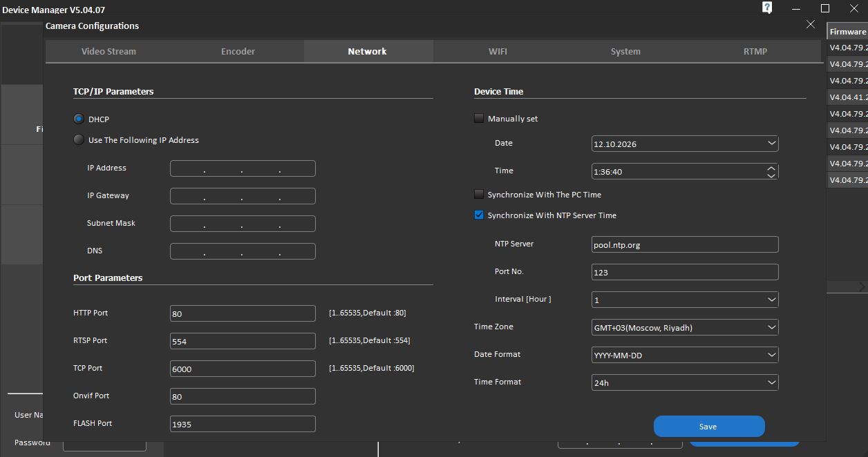Check Synchronize With The PC Time

(x=479, y=194)
